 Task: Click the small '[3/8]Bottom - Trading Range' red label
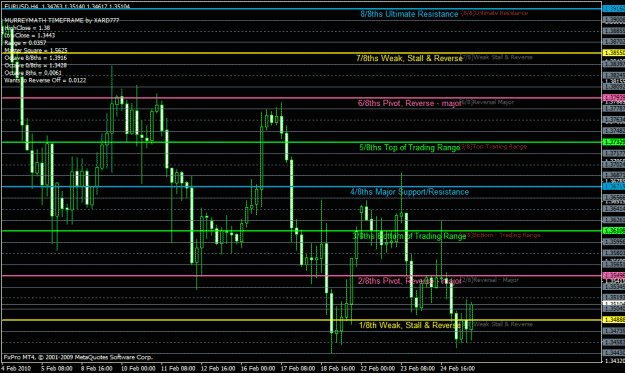coord(500,235)
